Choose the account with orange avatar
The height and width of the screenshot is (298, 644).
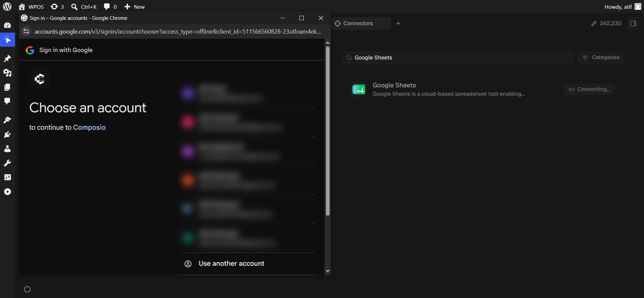(x=248, y=180)
